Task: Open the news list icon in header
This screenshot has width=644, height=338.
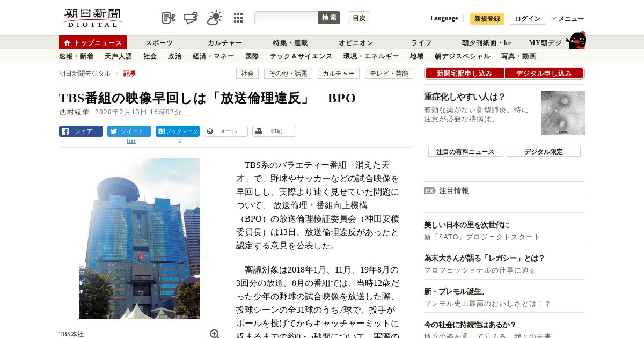Action: [169, 18]
